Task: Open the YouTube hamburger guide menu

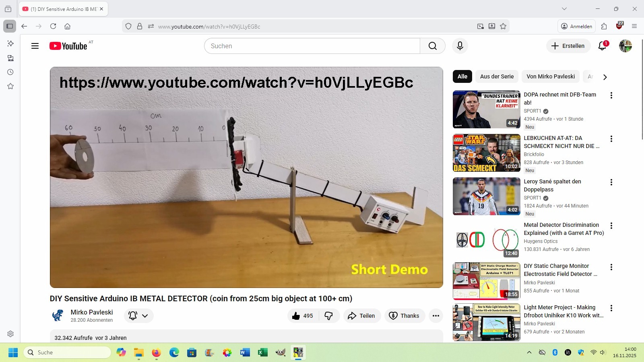Action: click(35, 46)
